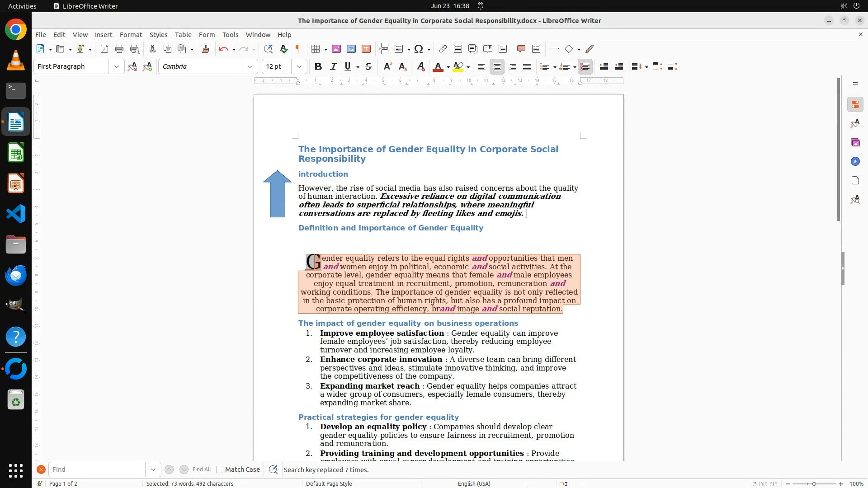Screen dimensions: 868x488
Task: Open the sidebar Gallery panel icon
Action: point(855,142)
